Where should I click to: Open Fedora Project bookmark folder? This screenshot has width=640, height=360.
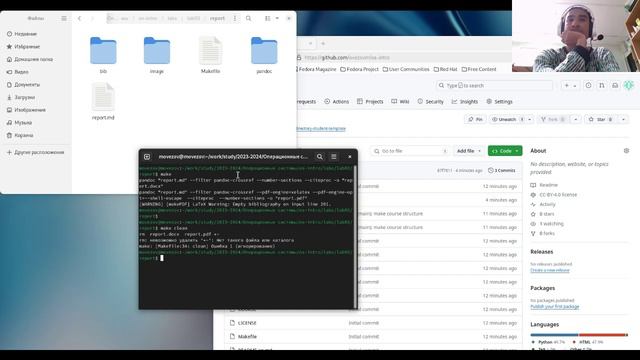point(360,69)
